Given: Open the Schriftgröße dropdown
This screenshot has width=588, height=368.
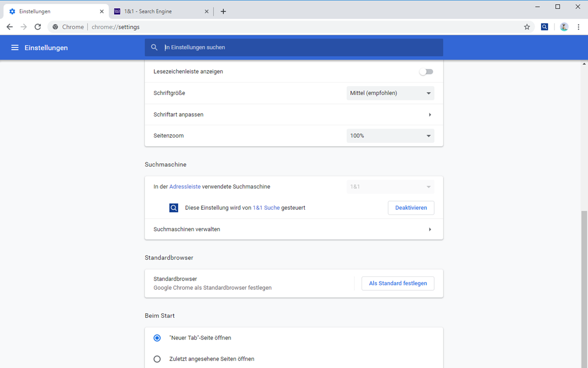Looking at the screenshot, I should click(390, 93).
